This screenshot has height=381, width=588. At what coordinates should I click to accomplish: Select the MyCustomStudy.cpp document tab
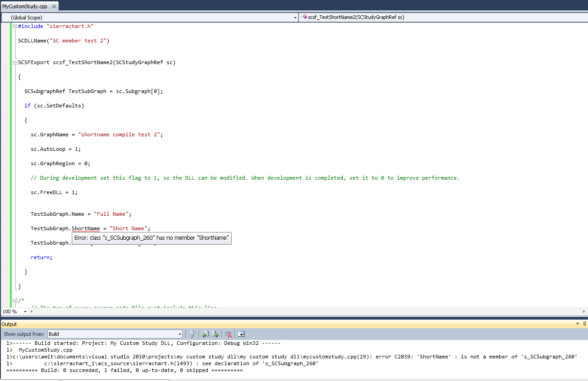click(x=25, y=6)
